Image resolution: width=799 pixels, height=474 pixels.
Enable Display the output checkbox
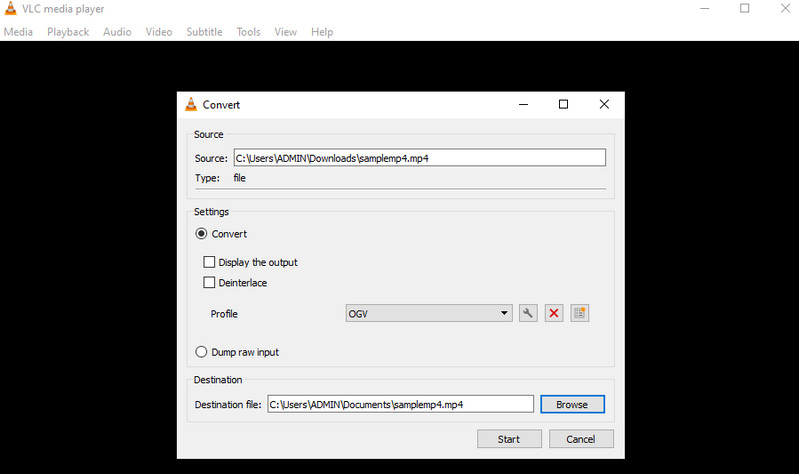(209, 262)
